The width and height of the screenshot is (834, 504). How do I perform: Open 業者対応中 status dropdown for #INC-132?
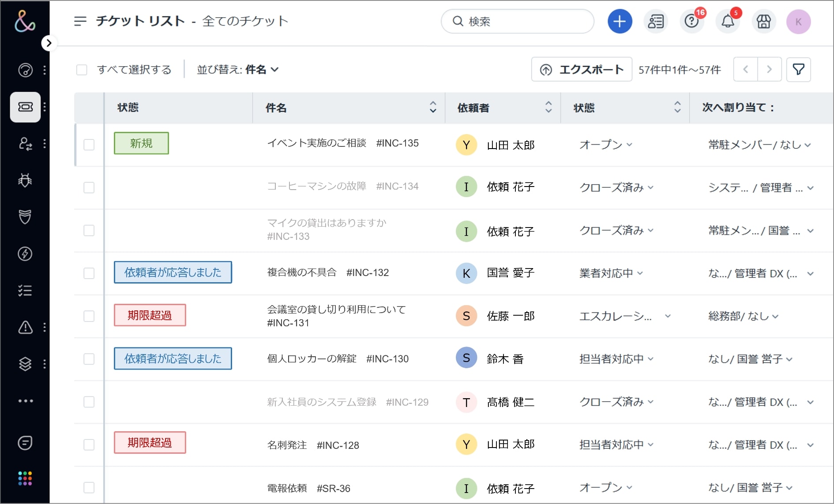[x=611, y=273]
